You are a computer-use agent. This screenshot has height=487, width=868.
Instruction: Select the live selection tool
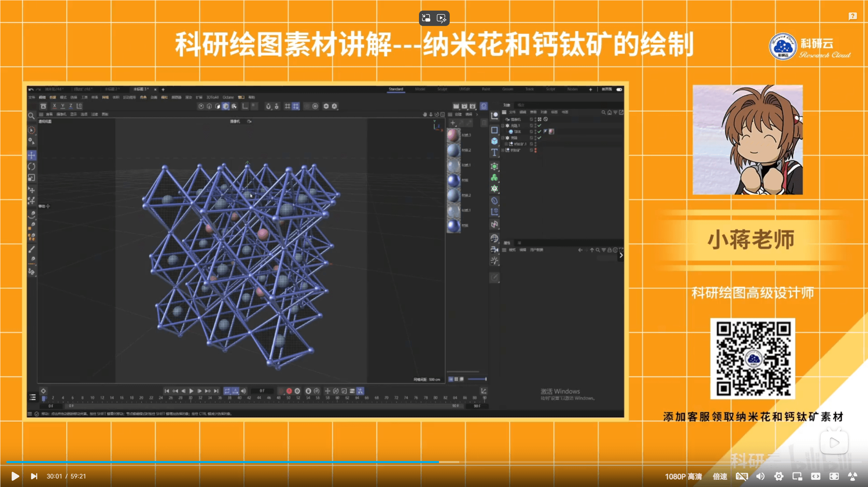[31, 130]
